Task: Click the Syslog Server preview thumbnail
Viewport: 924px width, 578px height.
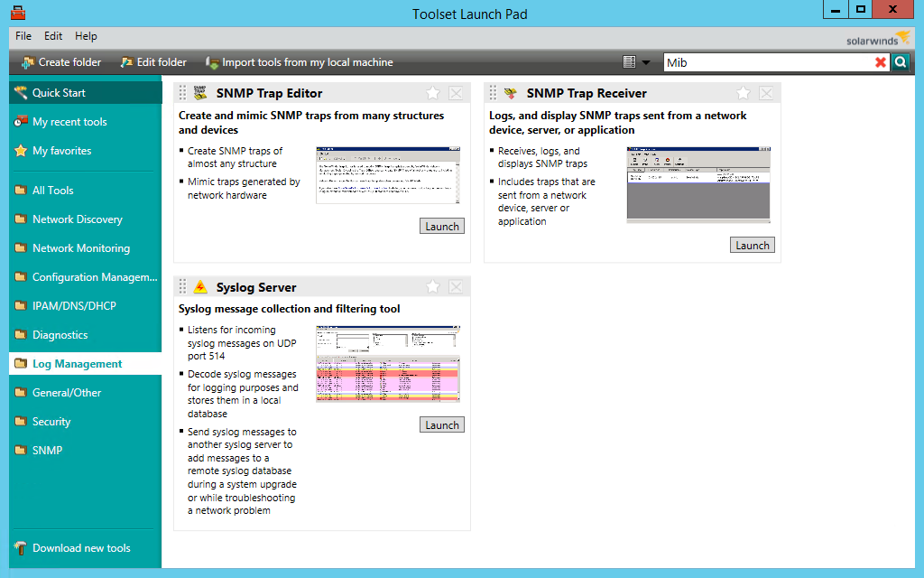Action: pyautogui.click(x=388, y=364)
